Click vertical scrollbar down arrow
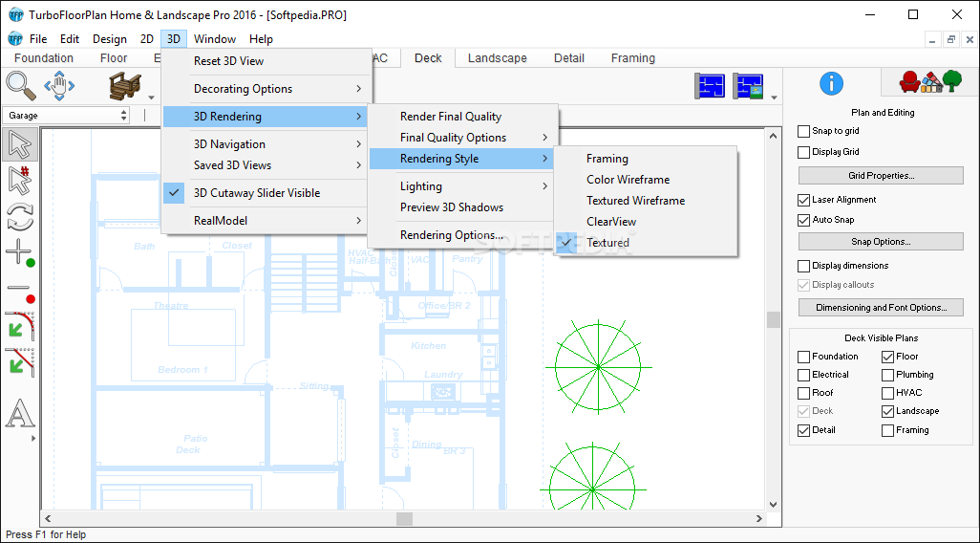This screenshot has width=980, height=543. coord(773,504)
